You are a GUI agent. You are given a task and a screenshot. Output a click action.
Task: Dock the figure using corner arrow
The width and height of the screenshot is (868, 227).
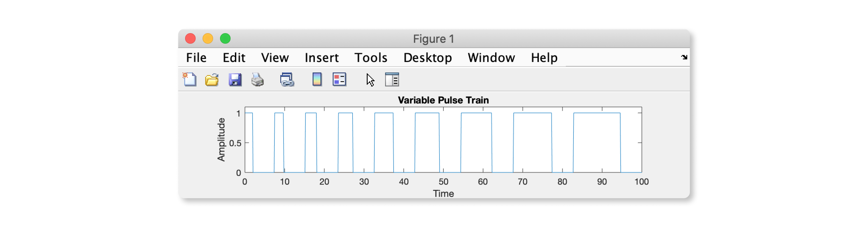tap(684, 57)
